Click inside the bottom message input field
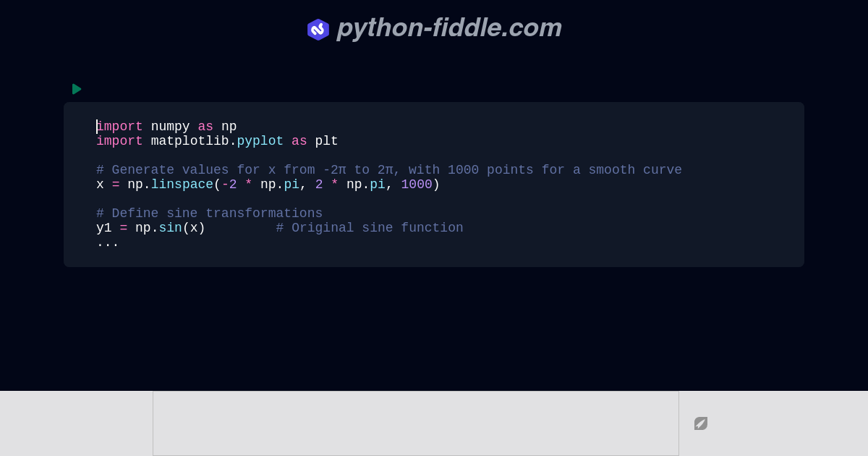Screen dimensions: 868x456 point(416,423)
